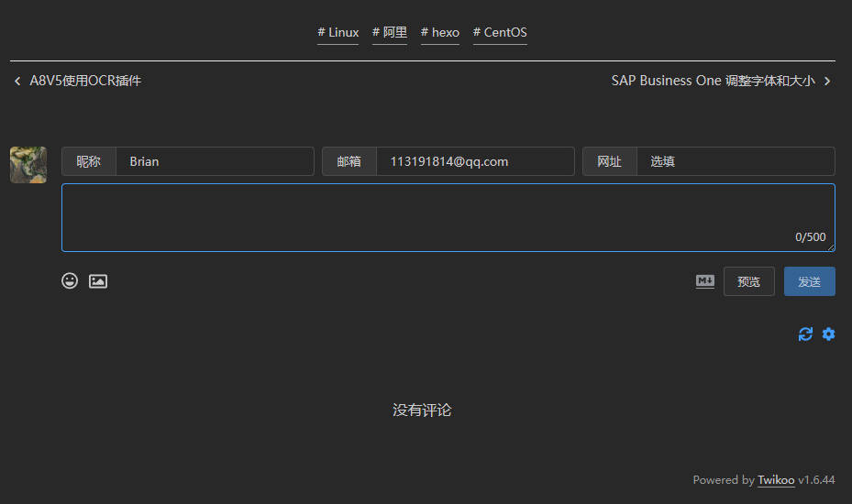Click the 昵称 label
The height and width of the screenshot is (504, 852).
click(x=89, y=161)
